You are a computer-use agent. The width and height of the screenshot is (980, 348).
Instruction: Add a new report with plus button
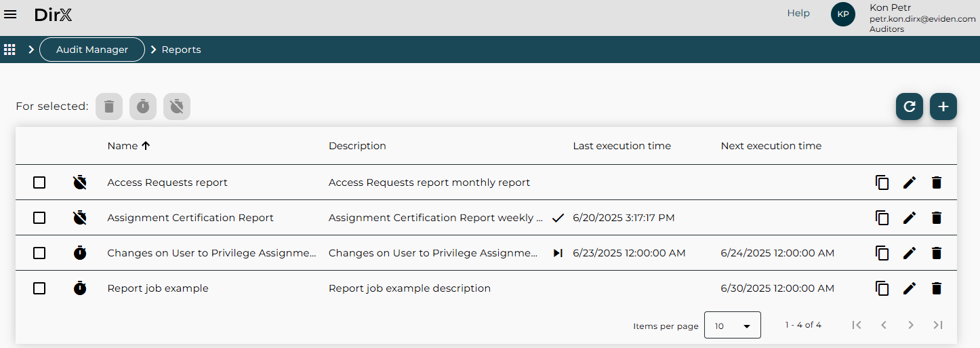(x=943, y=107)
